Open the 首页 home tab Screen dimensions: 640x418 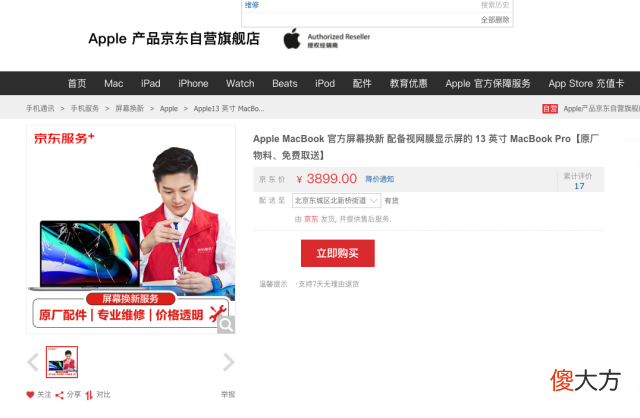tap(77, 84)
